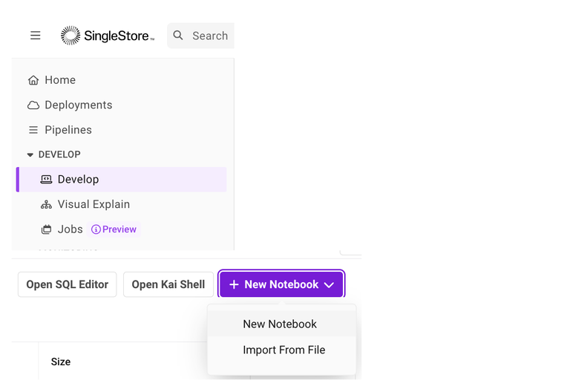570x392 pixels.
Task: Open Kai Shell
Action: pos(168,285)
